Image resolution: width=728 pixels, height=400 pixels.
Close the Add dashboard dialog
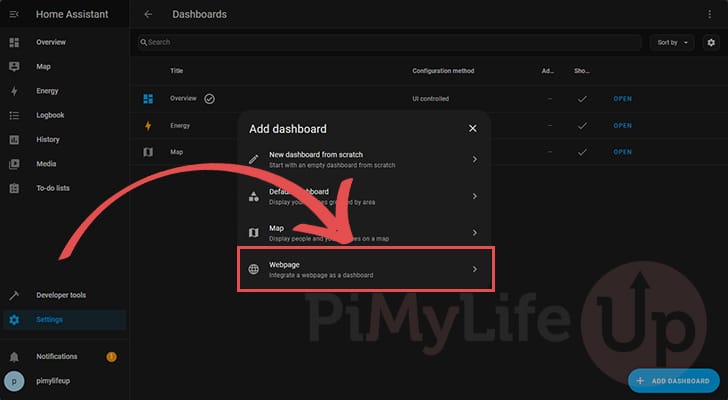(473, 129)
